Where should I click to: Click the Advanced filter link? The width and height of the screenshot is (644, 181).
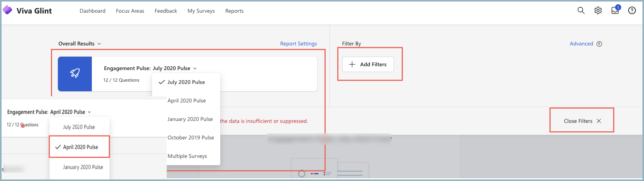click(581, 44)
